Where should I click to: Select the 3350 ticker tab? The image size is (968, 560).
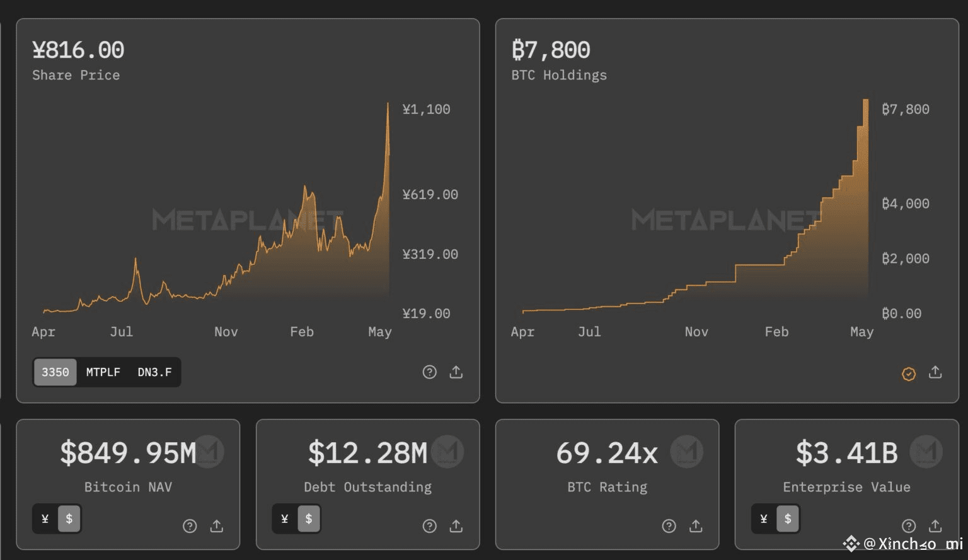[55, 372]
